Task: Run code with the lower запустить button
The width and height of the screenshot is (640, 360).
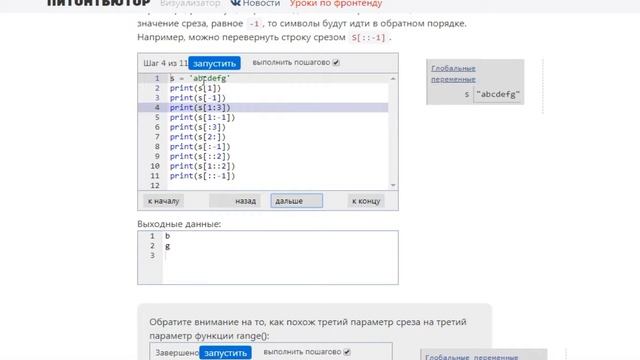Action: click(x=225, y=353)
